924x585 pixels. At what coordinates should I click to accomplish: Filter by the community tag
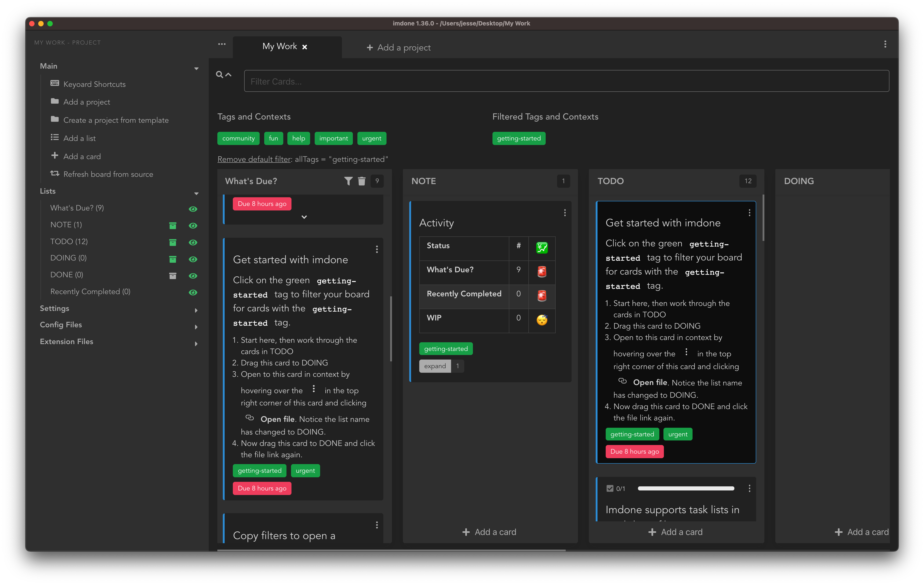point(238,138)
